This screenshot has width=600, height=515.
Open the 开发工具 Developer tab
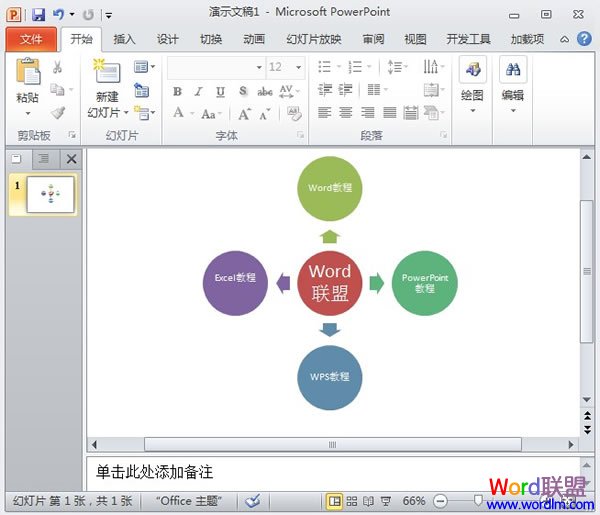tap(468, 39)
